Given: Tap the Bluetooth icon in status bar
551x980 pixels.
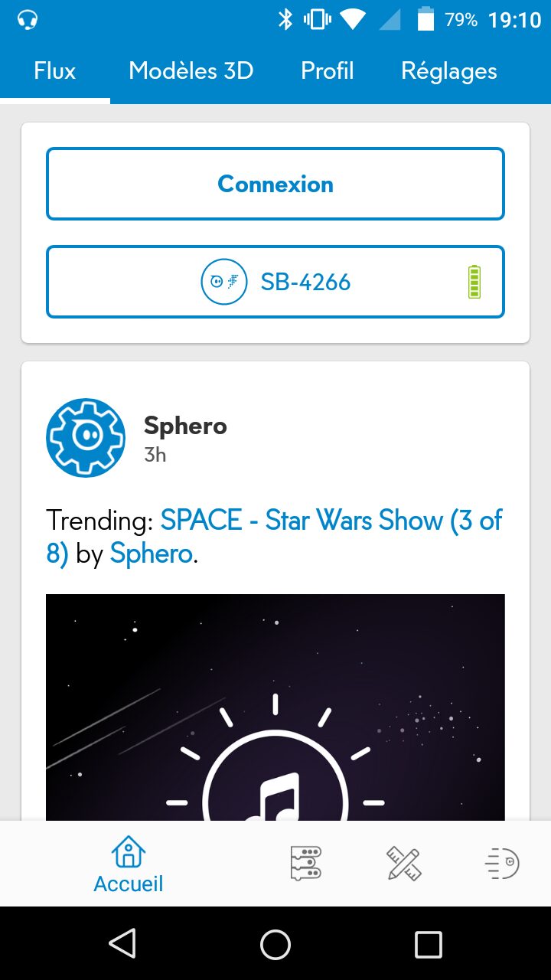Looking at the screenshot, I should point(285,20).
